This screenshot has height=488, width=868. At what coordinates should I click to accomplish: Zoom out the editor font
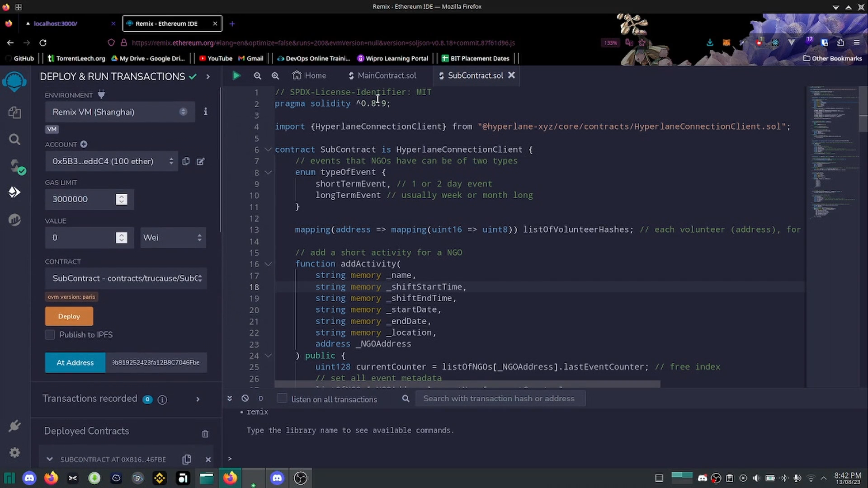click(257, 75)
